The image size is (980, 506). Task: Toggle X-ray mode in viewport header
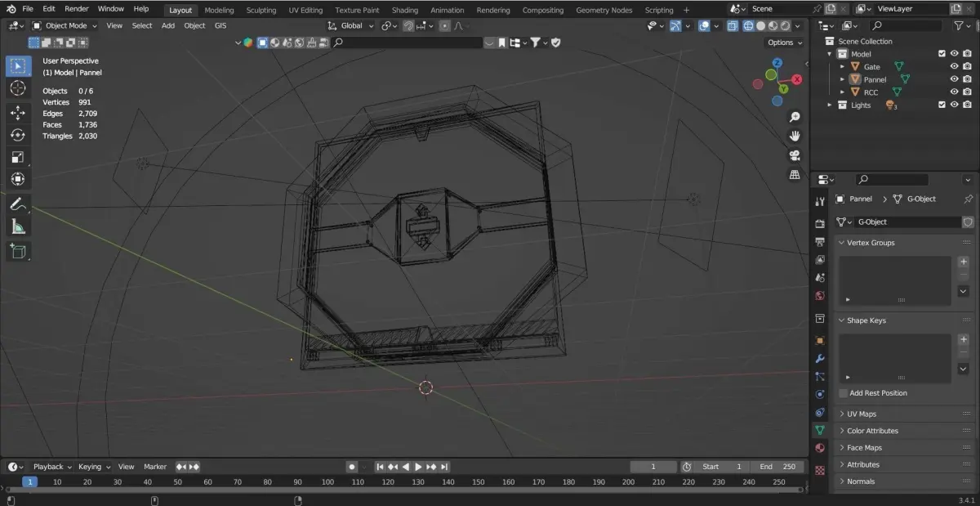(732, 25)
